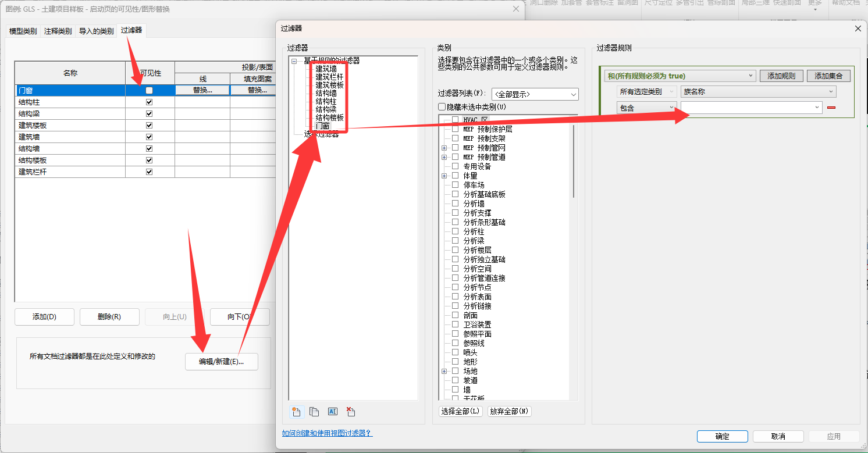The width and height of the screenshot is (868, 453).
Task: Collapse the 基于规则的过滤器 tree node
Action: click(294, 60)
